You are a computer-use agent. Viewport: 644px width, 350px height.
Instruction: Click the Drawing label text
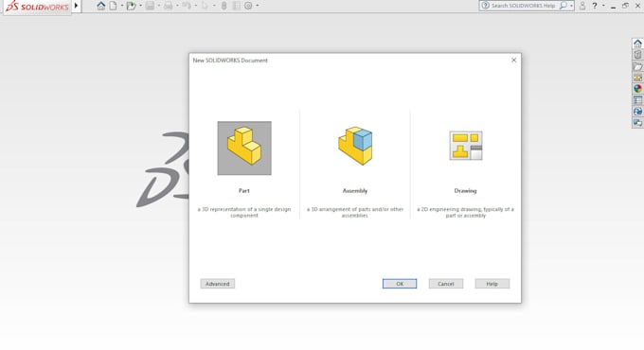tap(465, 191)
